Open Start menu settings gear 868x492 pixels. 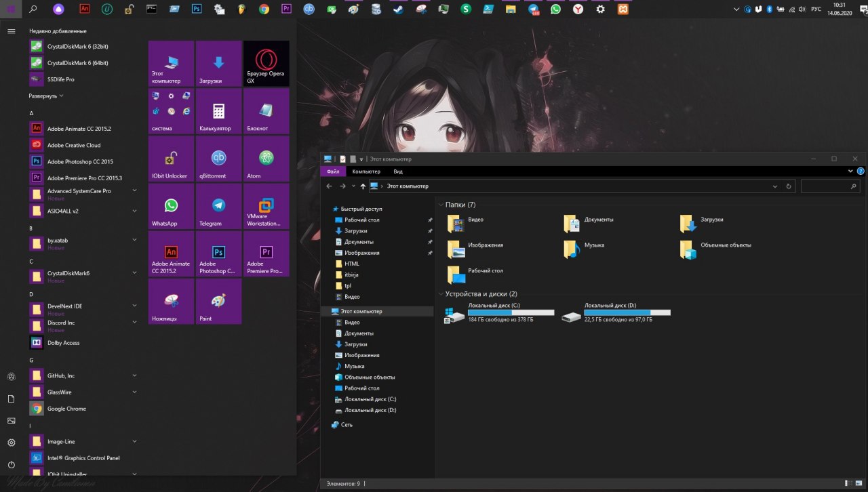click(x=11, y=443)
